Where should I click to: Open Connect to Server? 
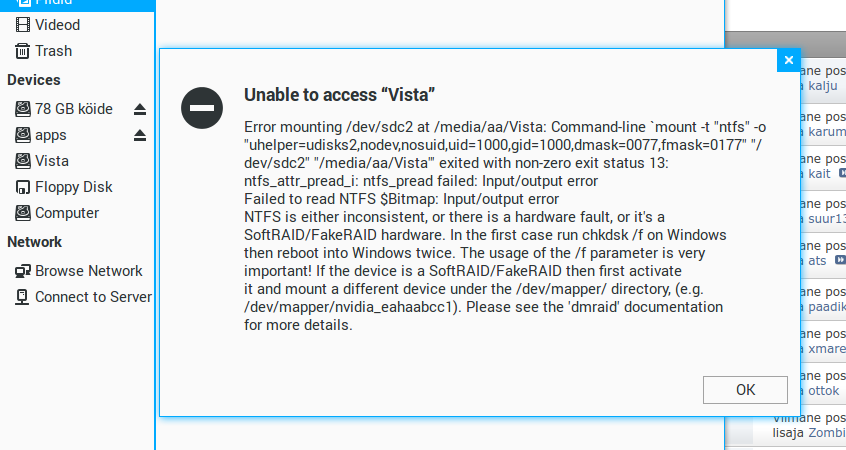93,297
